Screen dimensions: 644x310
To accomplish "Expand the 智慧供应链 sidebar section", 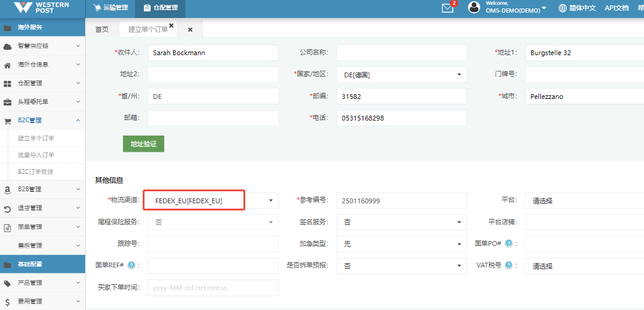I will tap(43, 46).
